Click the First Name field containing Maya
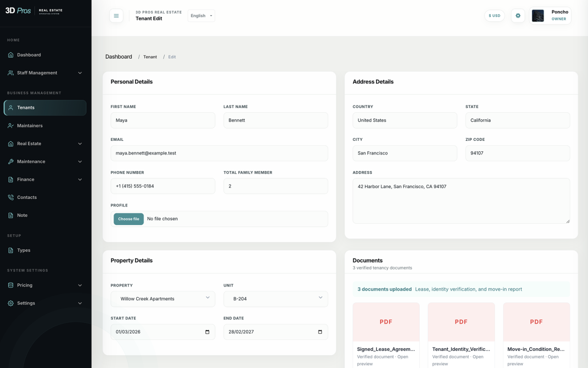This screenshot has width=588, height=368. tap(163, 121)
